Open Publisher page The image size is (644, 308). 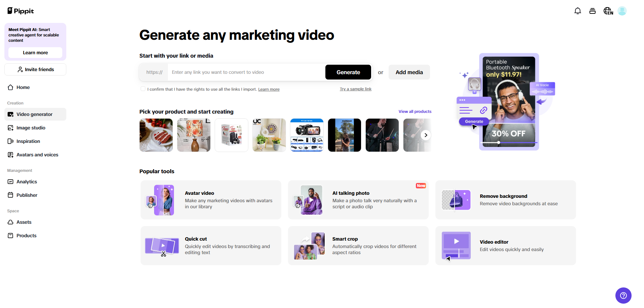point(35,195)
